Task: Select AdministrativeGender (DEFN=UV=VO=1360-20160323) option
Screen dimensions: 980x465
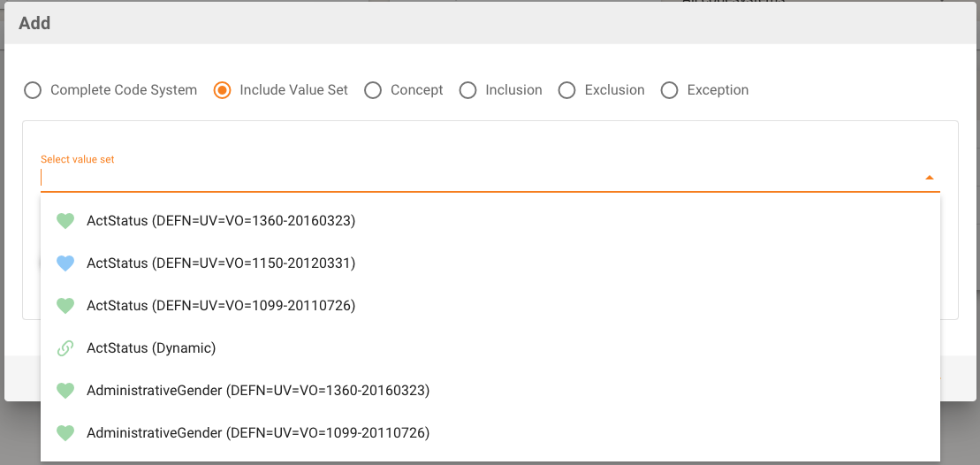Action: click(x=258, y=391)
